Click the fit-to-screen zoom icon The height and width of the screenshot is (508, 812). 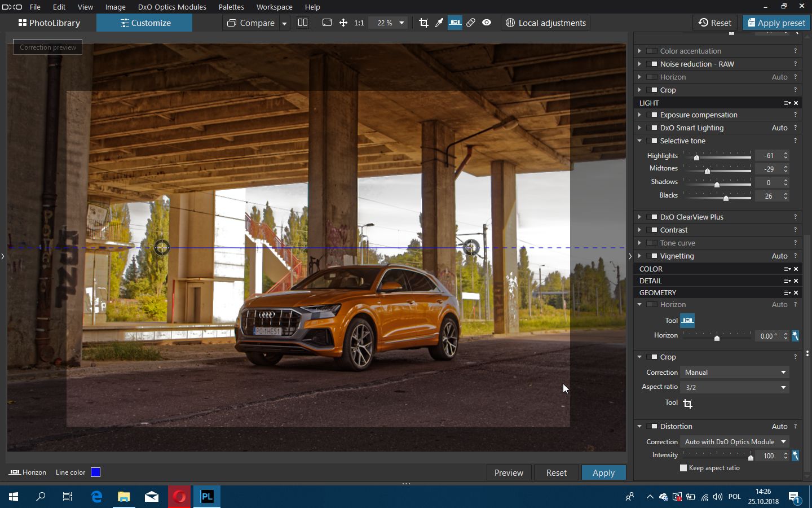tap(327, 23)
